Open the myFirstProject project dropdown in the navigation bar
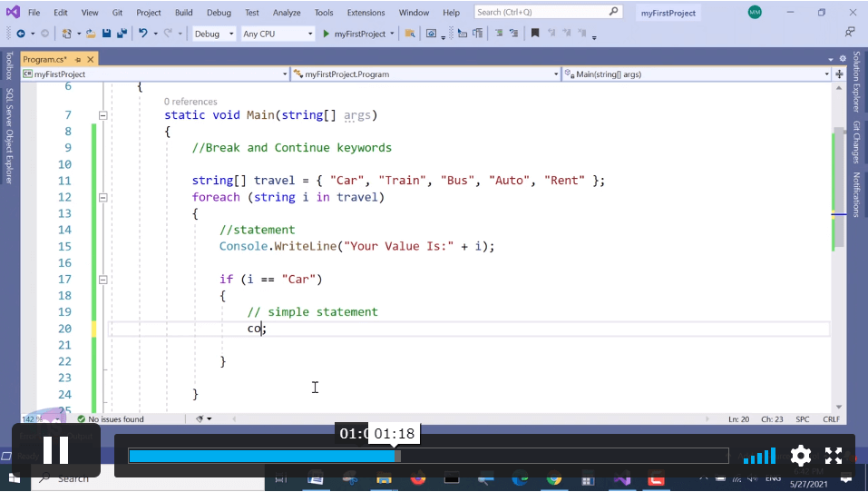The image size is (868, 492). [155, 74]
